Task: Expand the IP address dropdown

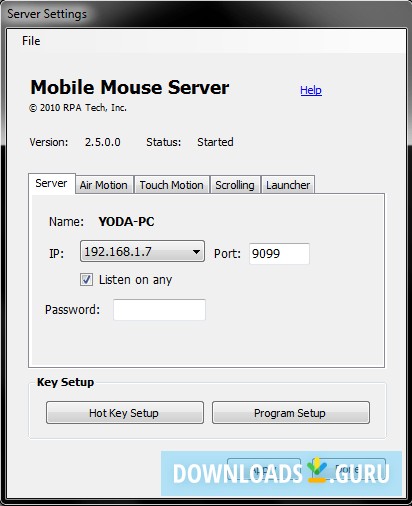Action: click(142, 251)
